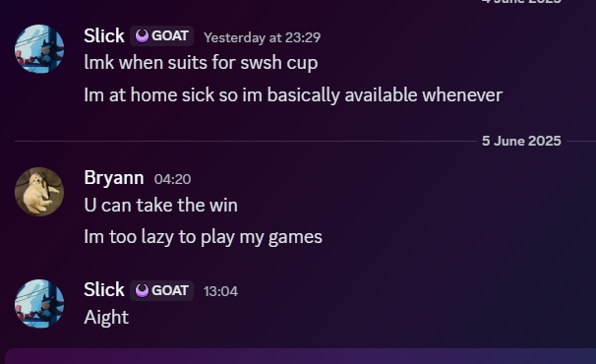Screen dimensions: 596x364
Task: Select message 'lmk when suits for swsh cup'
Action: (x=201, y=62)
